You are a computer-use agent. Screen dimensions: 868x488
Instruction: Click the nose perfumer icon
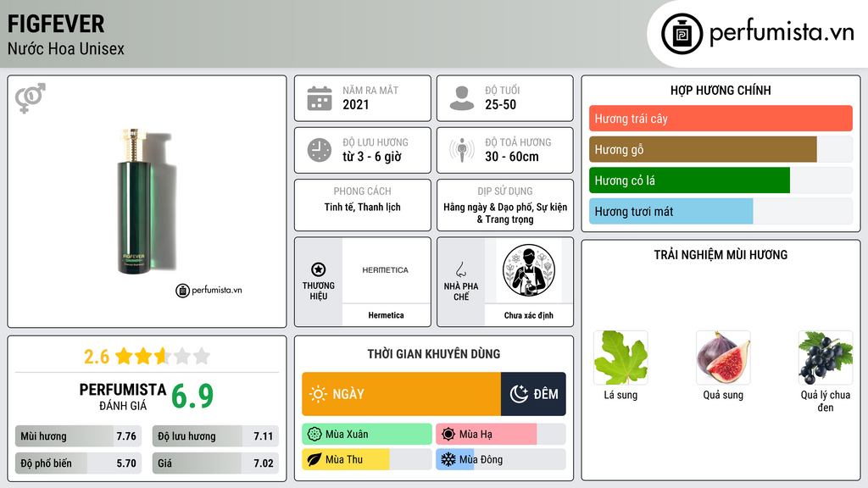(x=460, y=269)
